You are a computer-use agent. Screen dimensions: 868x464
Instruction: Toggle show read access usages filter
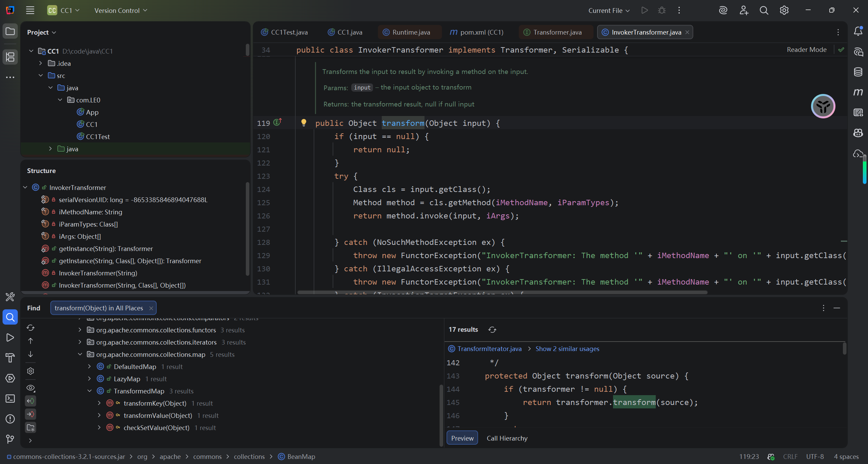click(31, 401)
